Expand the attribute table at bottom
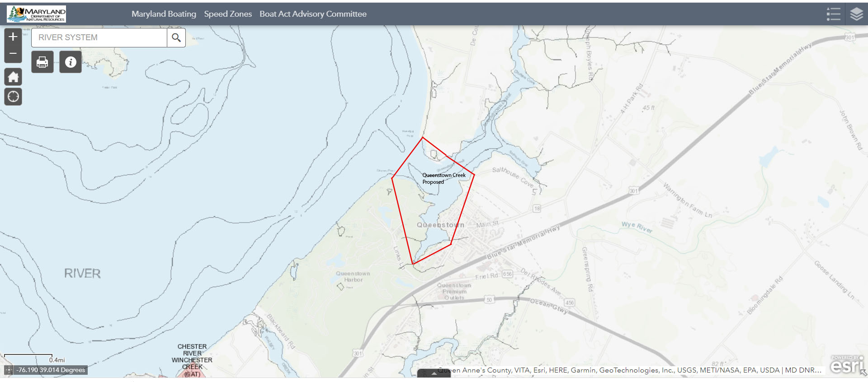Viewport: 868px width, 382px height. [434, 373]
